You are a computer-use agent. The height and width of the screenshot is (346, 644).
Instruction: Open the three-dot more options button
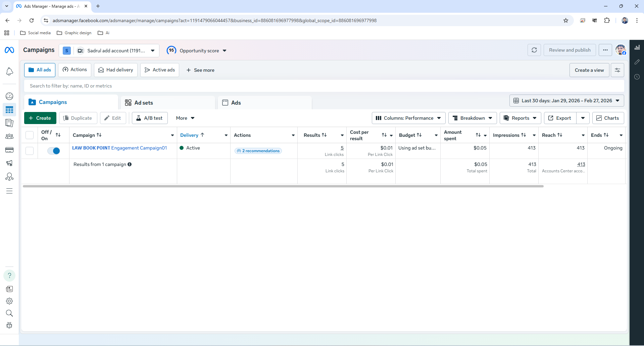(605, 50)
